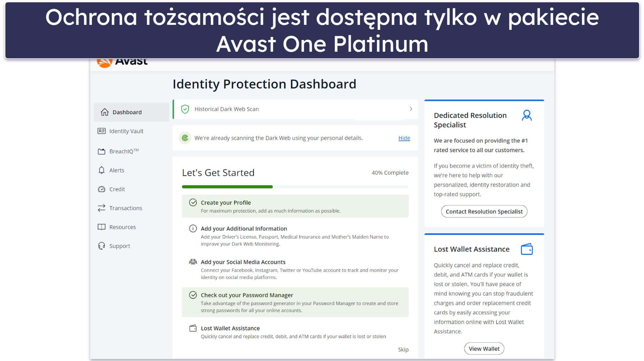Open Add your Social Media Accounts step
This screenshot has height=361, width=644.
pos(295,269)
